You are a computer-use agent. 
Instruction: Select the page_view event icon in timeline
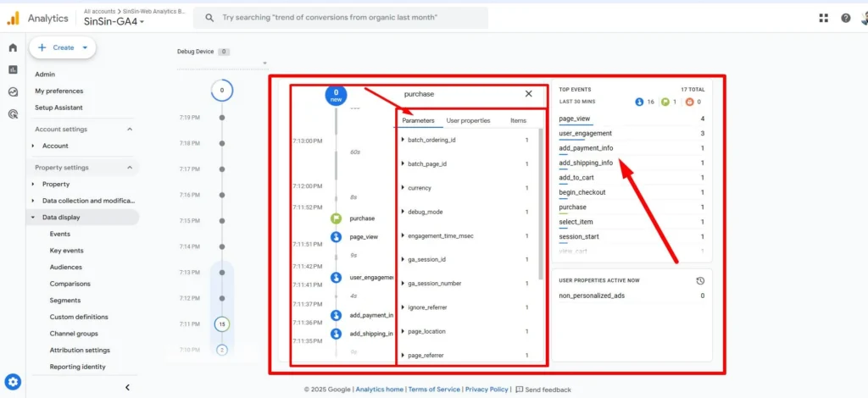click(336, 236)
